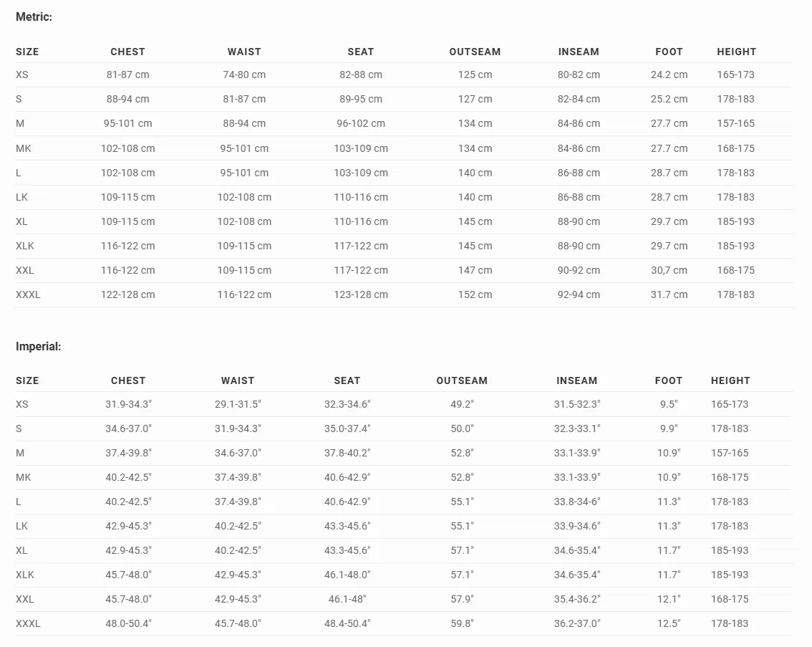
Task: Select the 152 cm outseam for XXXL
Action: coord(475,294)
